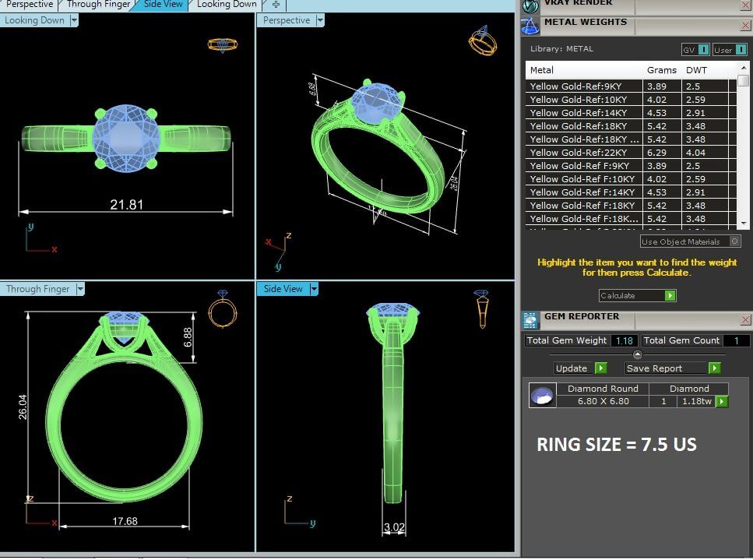This screenshot has width=753, height=560.
Task: Expand the Side View viewport dropdown
Action: (x=314, y=290)
